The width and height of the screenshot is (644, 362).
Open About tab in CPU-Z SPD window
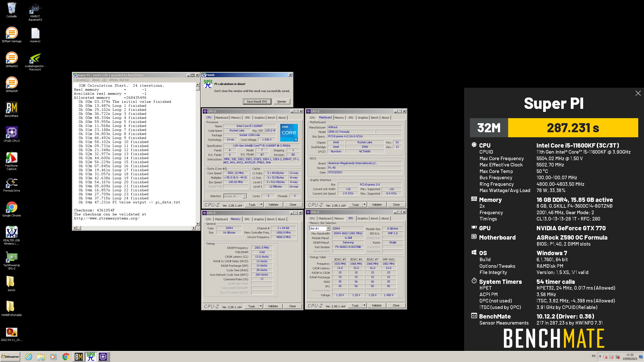pos(385,218)
